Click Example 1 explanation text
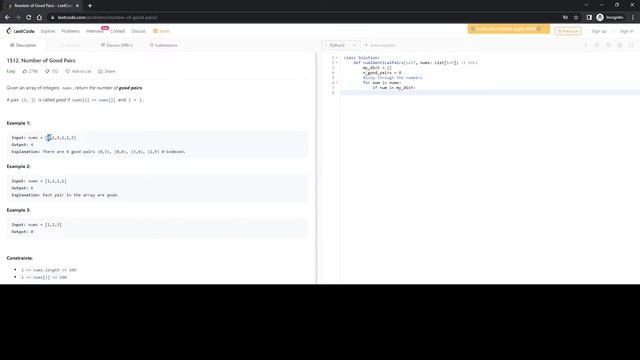 [98, 152]
